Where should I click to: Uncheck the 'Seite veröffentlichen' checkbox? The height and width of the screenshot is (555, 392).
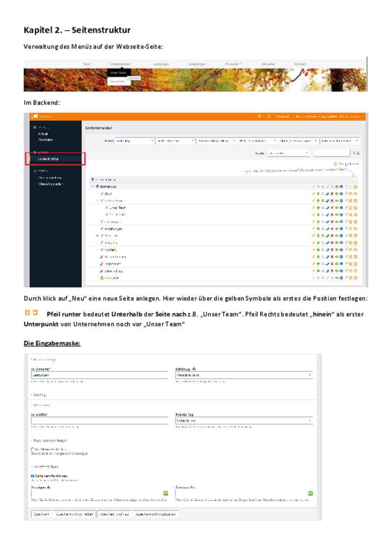click(33, 476)
